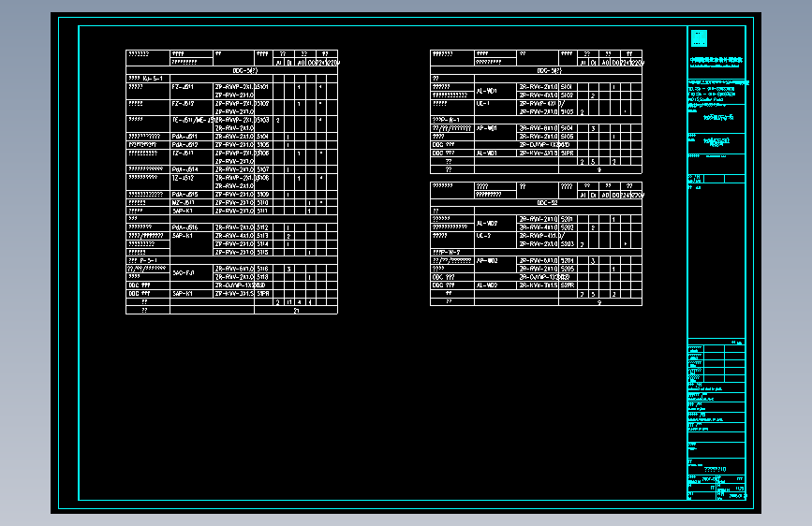Click the S104 code cell in right table

tap(568, 128)
